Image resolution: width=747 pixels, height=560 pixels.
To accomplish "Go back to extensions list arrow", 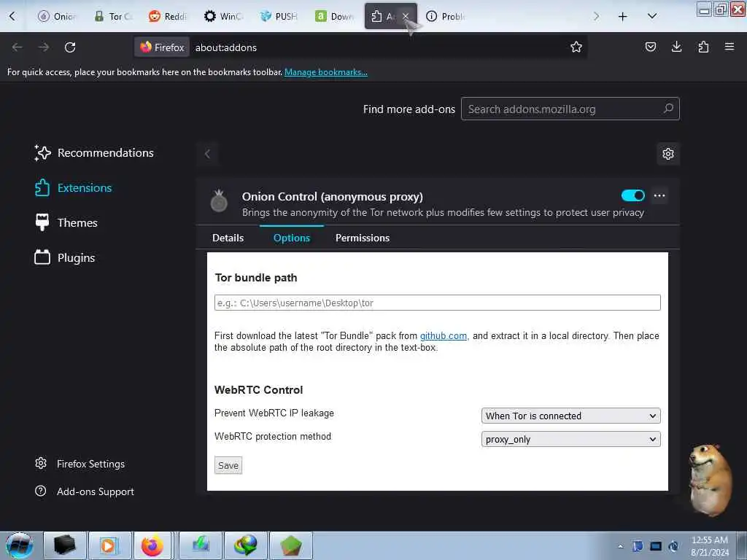I will pos(208,154).
